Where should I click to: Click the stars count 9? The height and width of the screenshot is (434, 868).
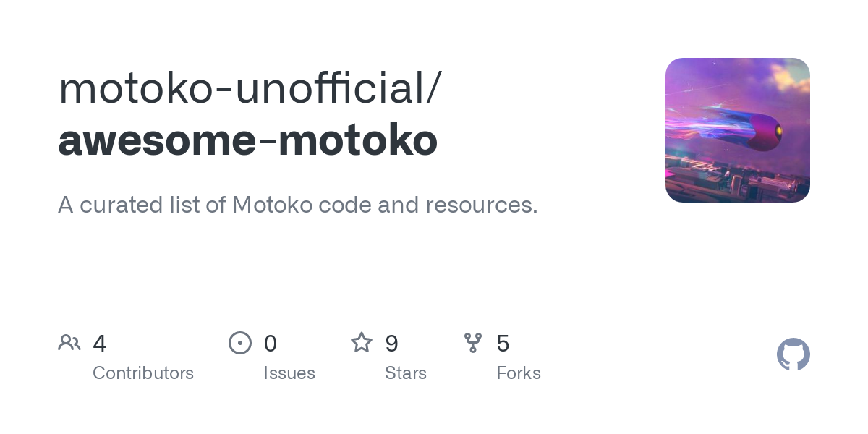point(392,344)
